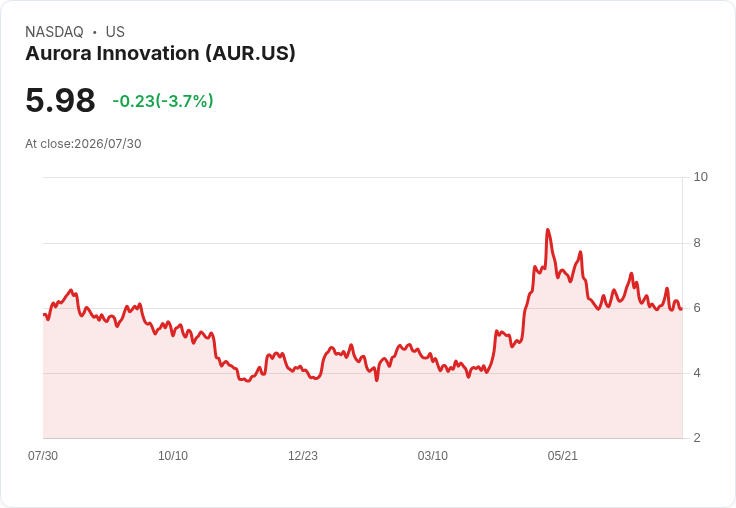
Task: Click the NASDAQ exchange label
Action: pyautogui.click(x=54, y=32)
